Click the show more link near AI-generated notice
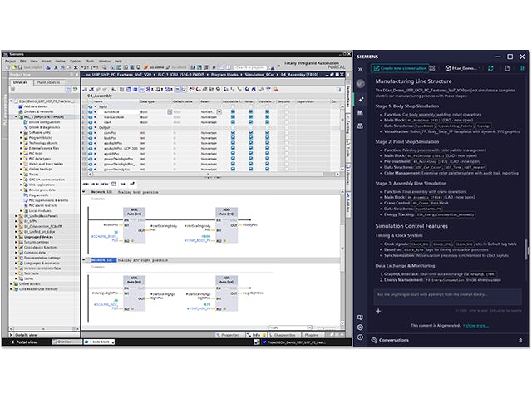The width and height of the screenshot is (532, 399). point(476,325)
